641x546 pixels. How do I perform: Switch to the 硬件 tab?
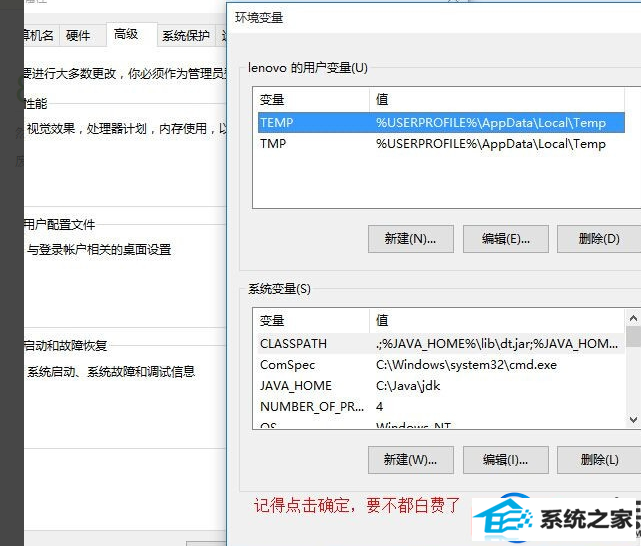click(78, 36)
